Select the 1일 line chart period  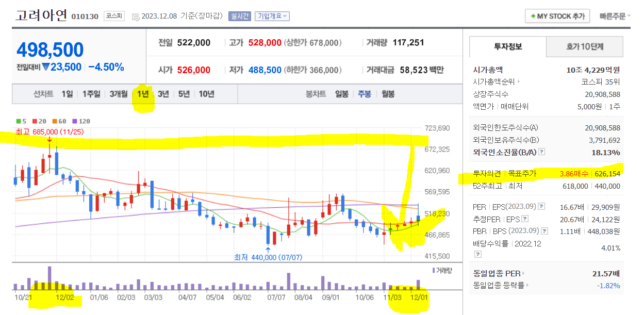pyautogui.click(x=67, y=94)
